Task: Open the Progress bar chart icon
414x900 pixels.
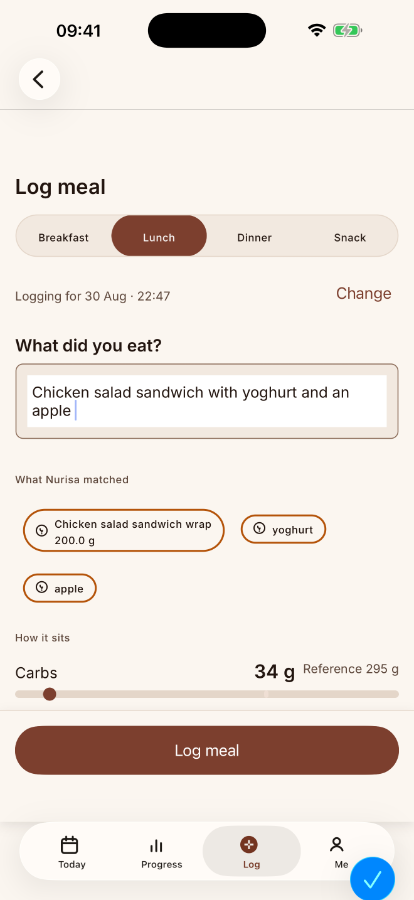Action: 156,845
